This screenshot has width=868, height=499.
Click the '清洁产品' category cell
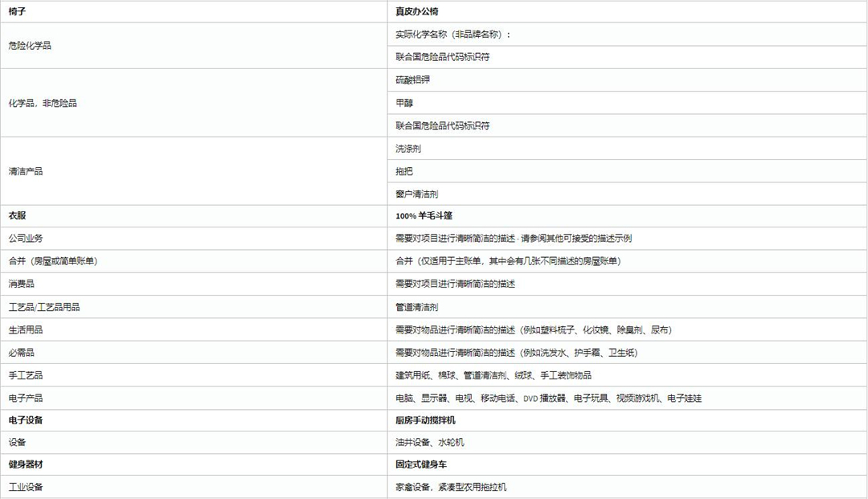click(194, 171)
